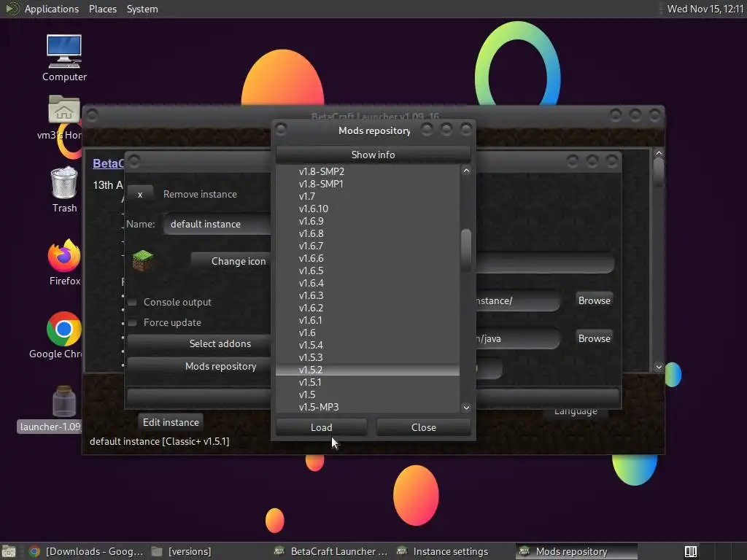Click the launcher changelog scroll up arrow

(659, 153)
